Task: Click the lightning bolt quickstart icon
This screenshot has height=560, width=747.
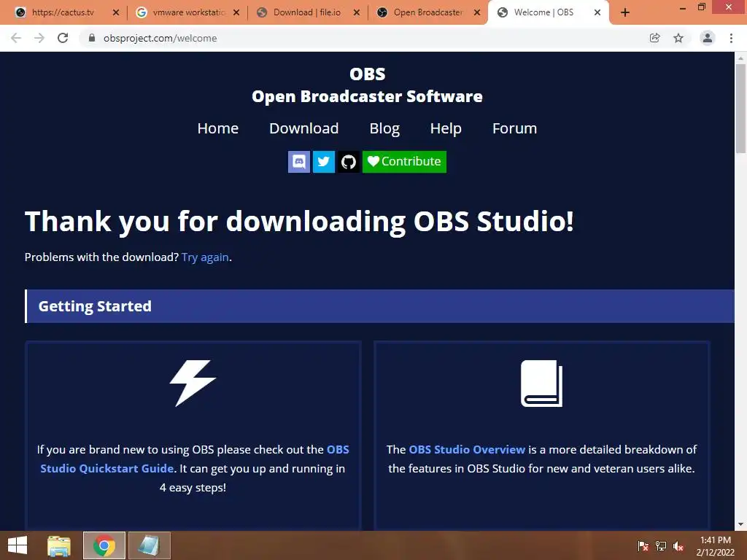Action: coord(193,384)
